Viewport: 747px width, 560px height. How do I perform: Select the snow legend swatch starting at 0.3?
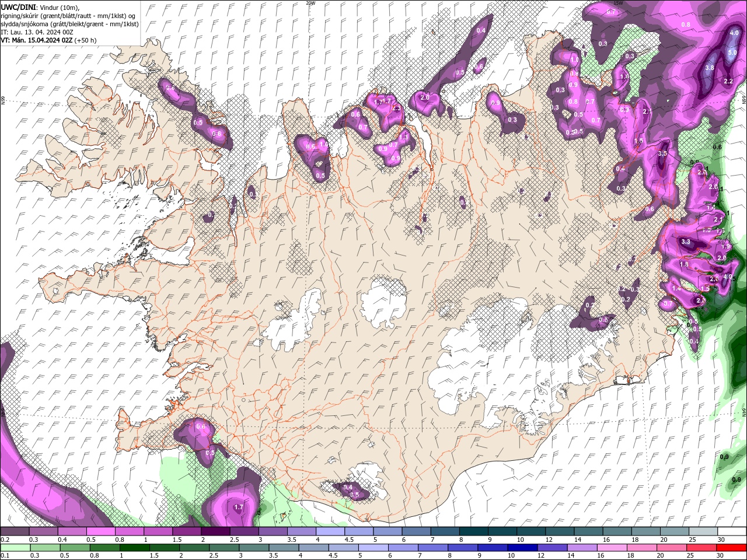(x=43, y=531)
